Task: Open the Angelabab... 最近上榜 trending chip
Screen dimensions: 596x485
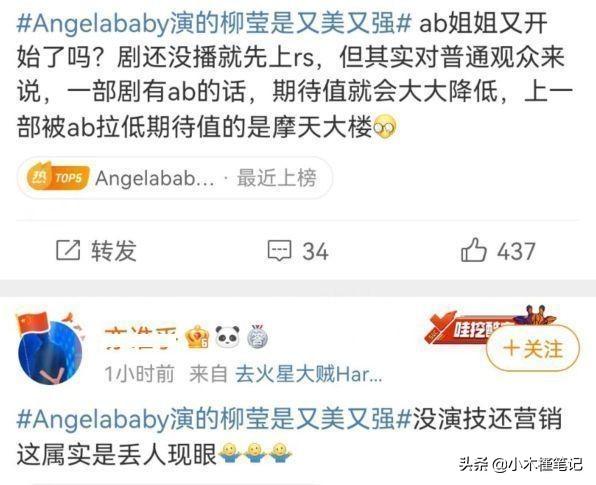Action: [x=175, y=178]
